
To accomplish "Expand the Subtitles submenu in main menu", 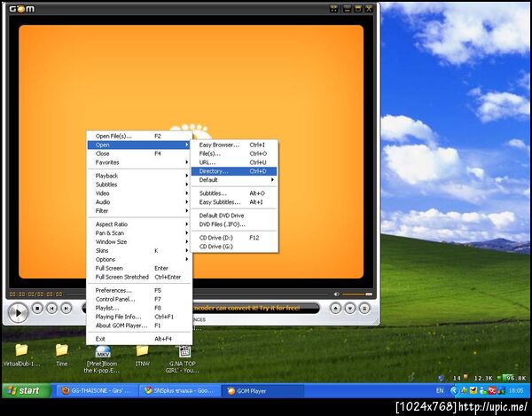I will pos(139,184).
